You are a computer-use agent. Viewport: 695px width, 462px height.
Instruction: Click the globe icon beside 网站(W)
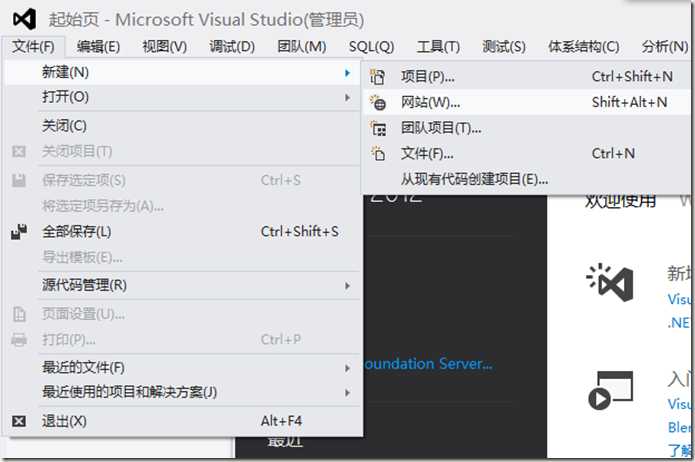pos(378,102)
